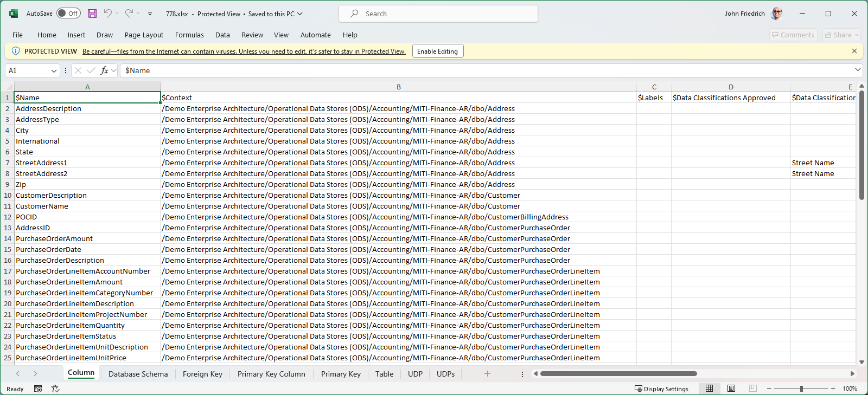
Task: Click the Undo arrow icon
Action: point(108,14)
